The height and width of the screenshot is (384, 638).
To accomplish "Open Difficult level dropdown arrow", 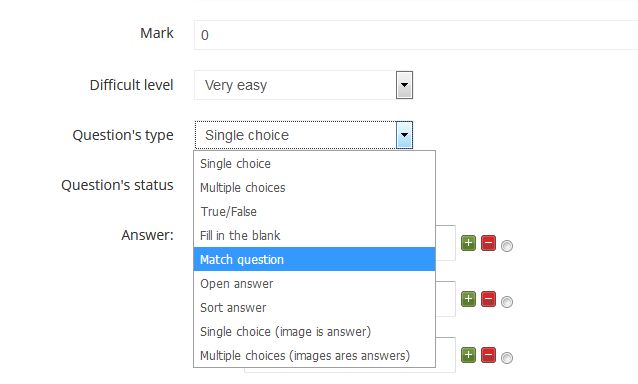I will [x=404, y=85].
